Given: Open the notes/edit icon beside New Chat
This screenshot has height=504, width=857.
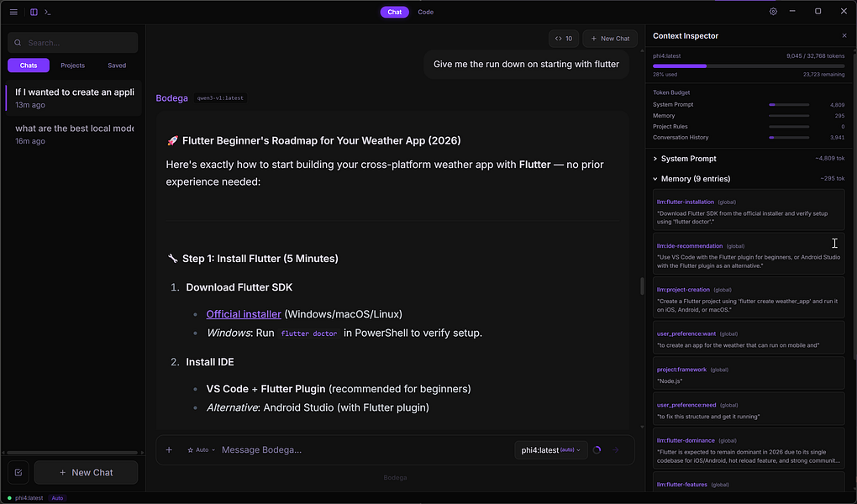Looking at the screenshot, I should pyautogui.click(x=18, y=472).
